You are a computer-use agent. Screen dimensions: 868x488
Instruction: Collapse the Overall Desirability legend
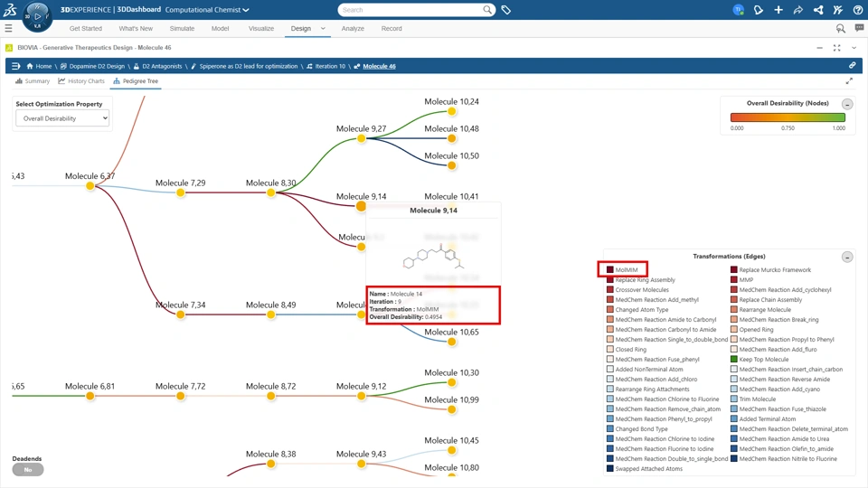pyautogui.click(x=847, y=104)
